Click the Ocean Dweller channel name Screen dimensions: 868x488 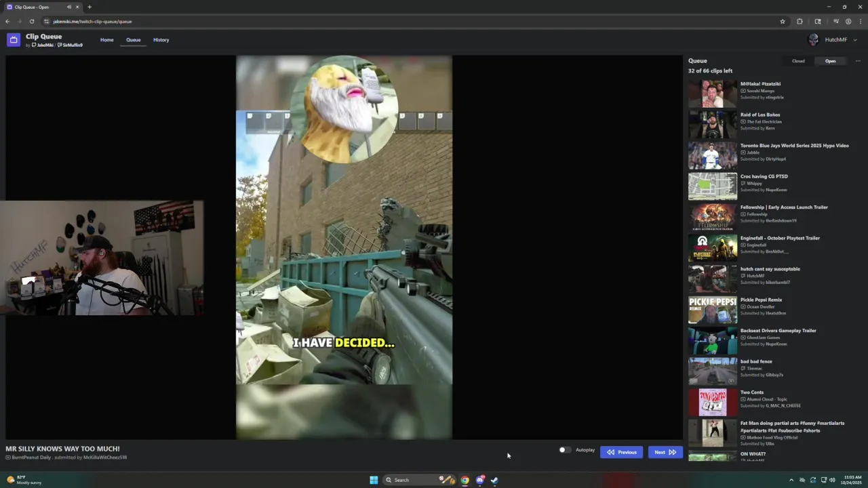pyautogui.click(x=762, y=306)
